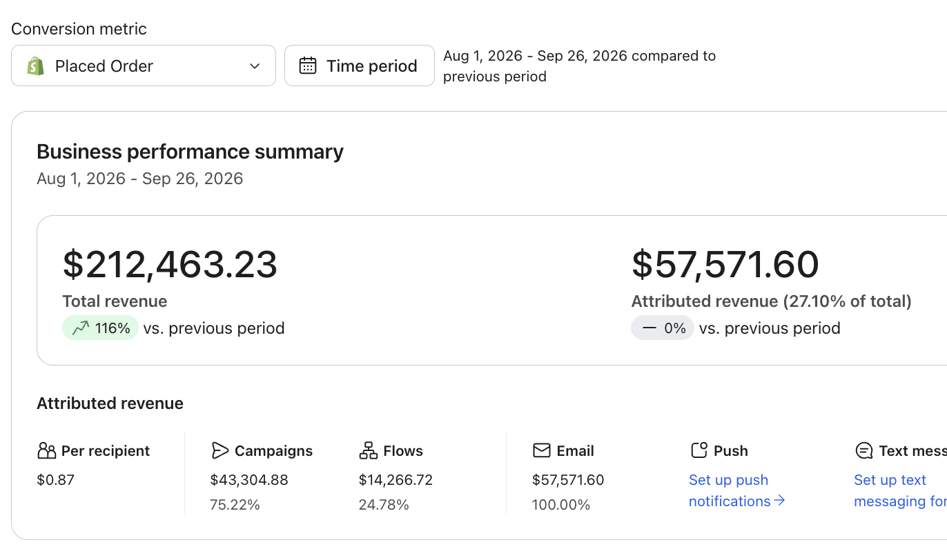Click the $14,266.72 Flows value
This screenshot has height=560, width=947.
tap(396, 480)
